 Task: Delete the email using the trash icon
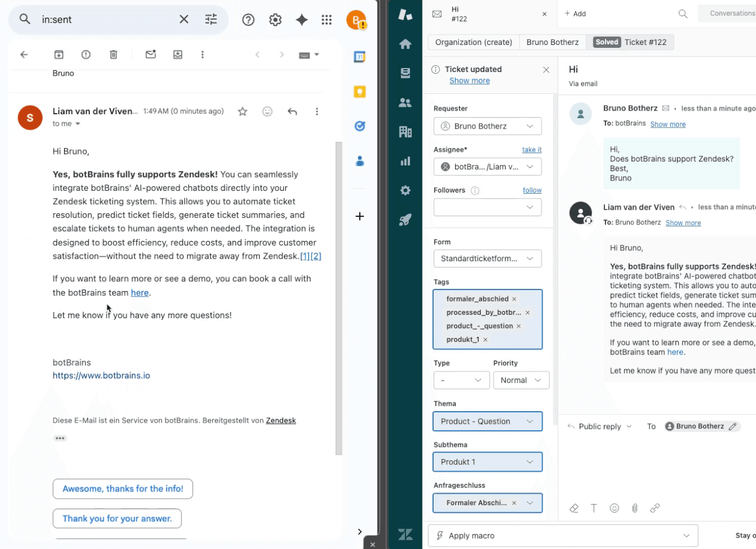(113, 54)
